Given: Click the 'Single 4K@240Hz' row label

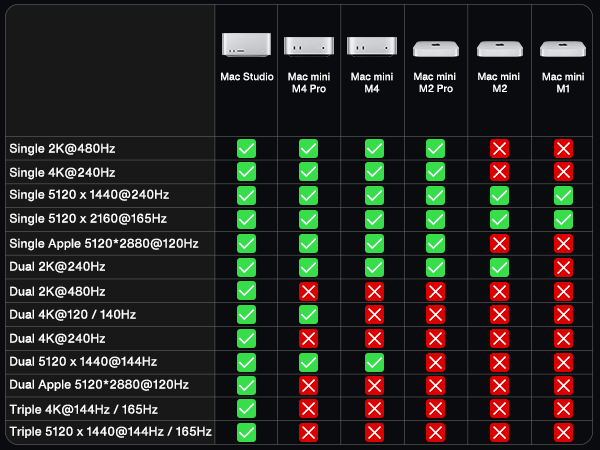Looking at the screenshot, I should [62, 172].
